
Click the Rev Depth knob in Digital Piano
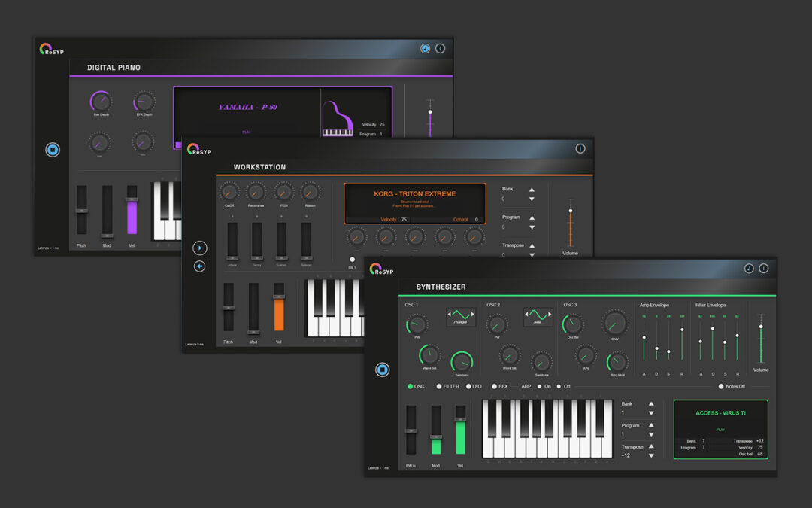(101, 101)
